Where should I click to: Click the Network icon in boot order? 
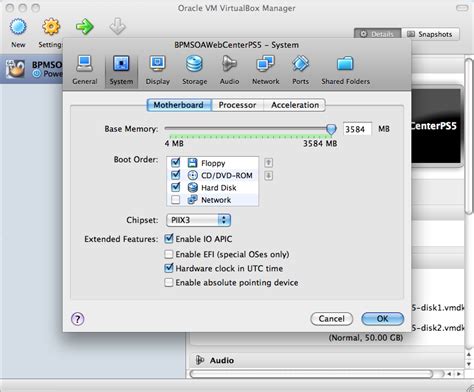pyautogui.click(x=192, y=200)
